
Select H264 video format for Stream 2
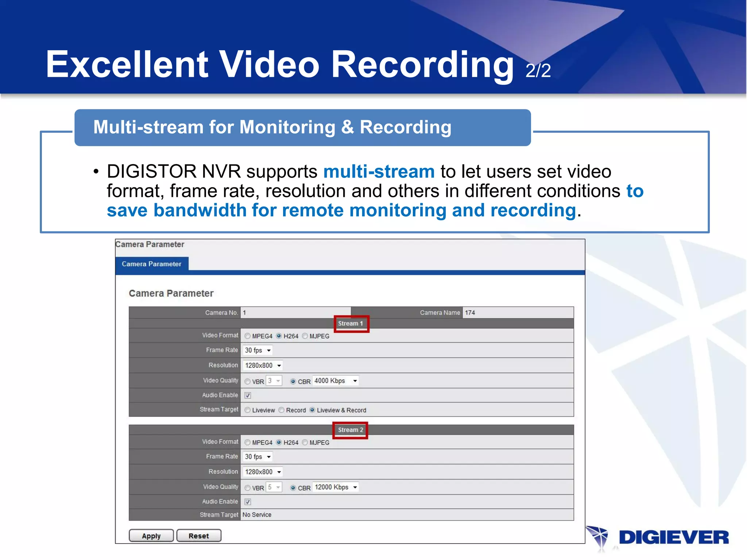pyautogui.click(x=279, y=442)
